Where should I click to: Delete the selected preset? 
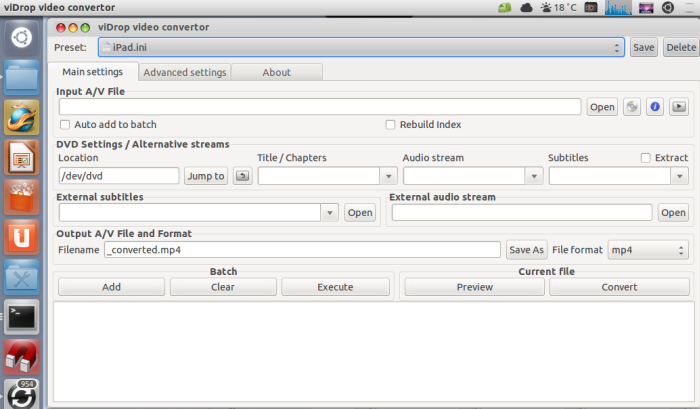point(681,47)
